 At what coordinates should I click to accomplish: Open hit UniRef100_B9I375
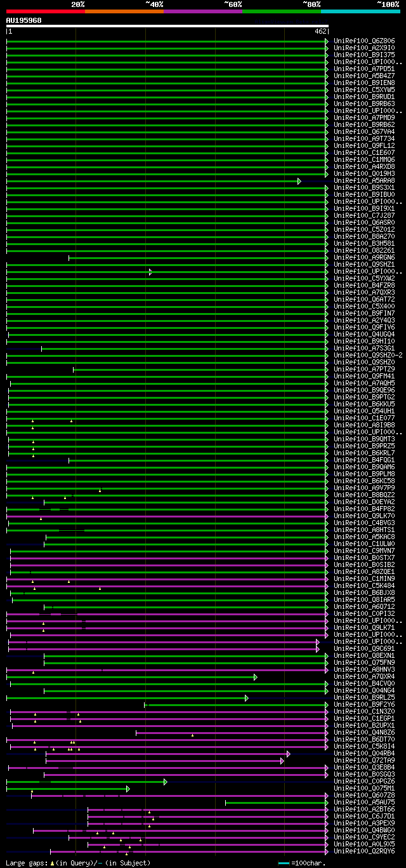click(364, 55)
